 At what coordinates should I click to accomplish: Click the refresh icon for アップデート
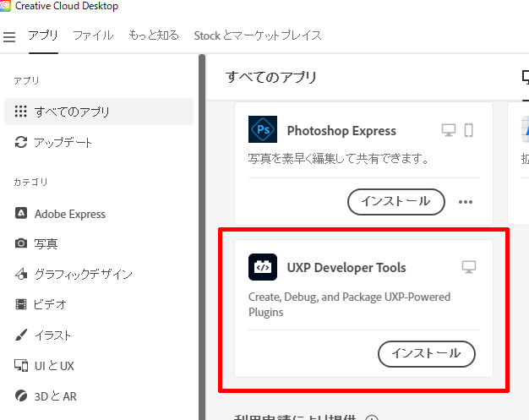21,142
